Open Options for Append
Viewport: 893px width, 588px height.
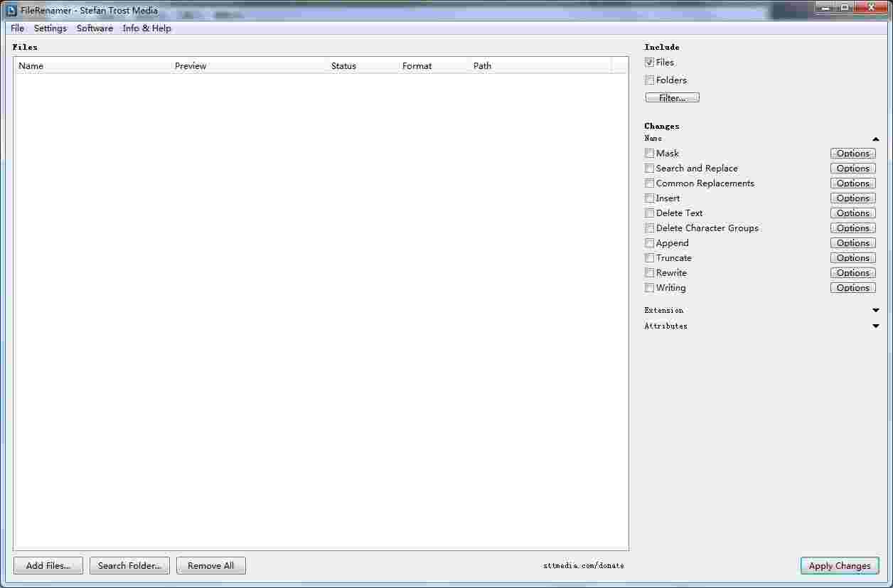(x=853, y=243)
